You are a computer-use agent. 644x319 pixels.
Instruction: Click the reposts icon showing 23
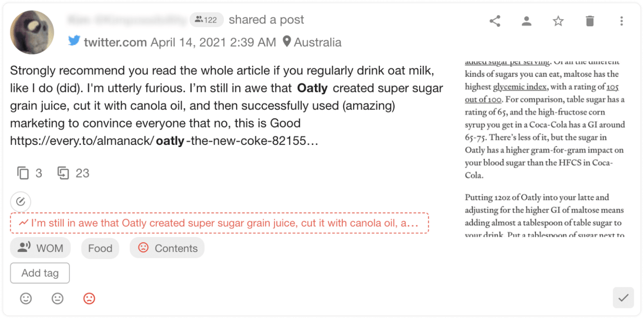63,173
